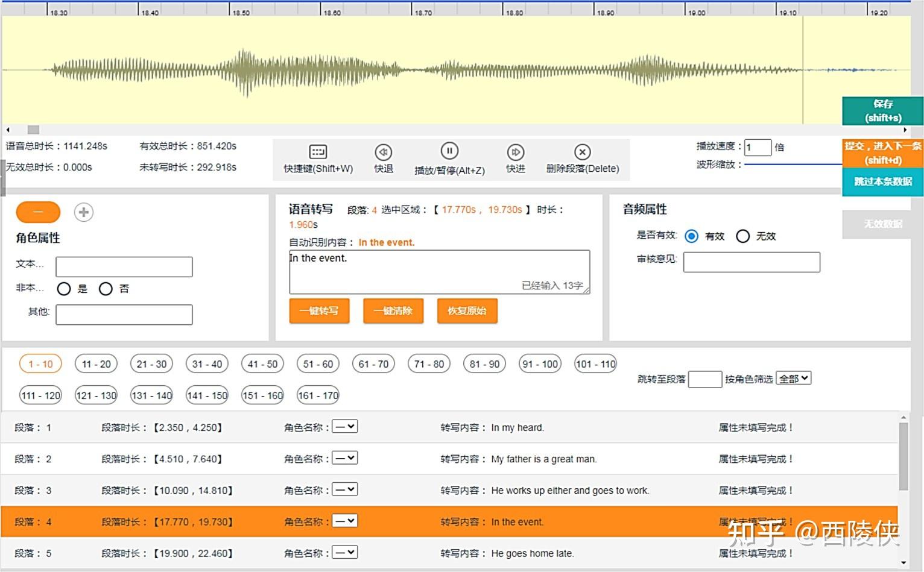Select the 101 - 110 page pill
The height and width of the screenshot is (572, 924).
[x=595, y=364]
